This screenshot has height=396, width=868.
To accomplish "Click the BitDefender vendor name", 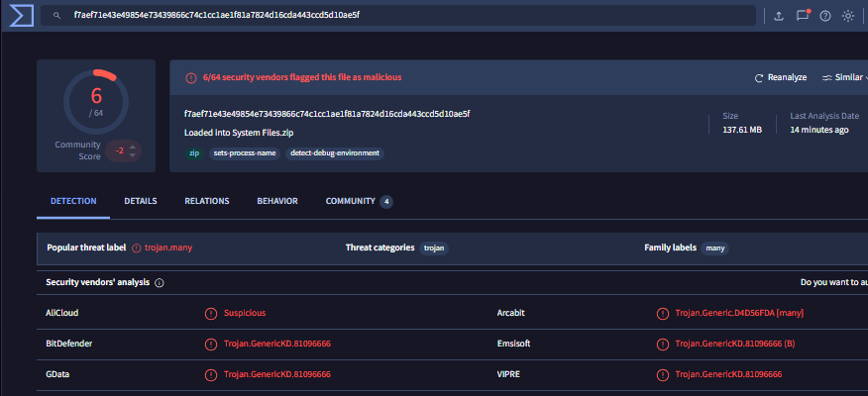I will pyautogui.click(x=68, y=344).
